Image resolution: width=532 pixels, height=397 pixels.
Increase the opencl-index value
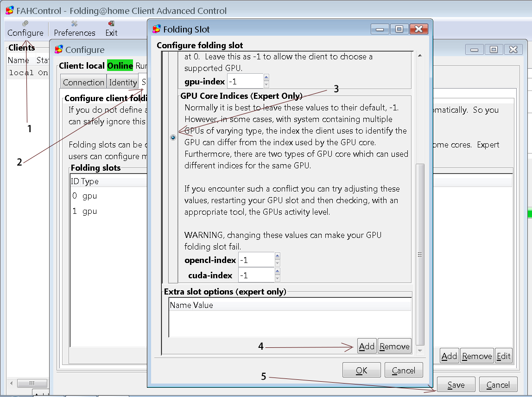[x=278, y=256]
